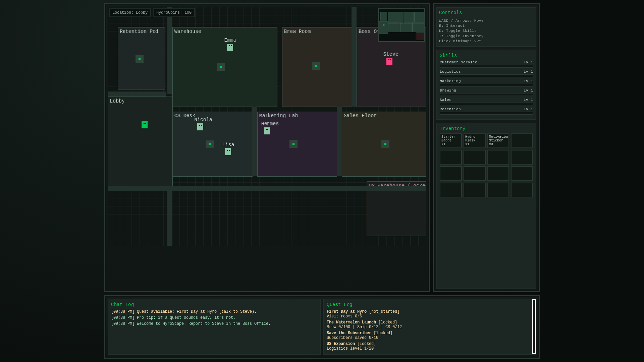Click the minimap in top-right corner

[401, 25]
